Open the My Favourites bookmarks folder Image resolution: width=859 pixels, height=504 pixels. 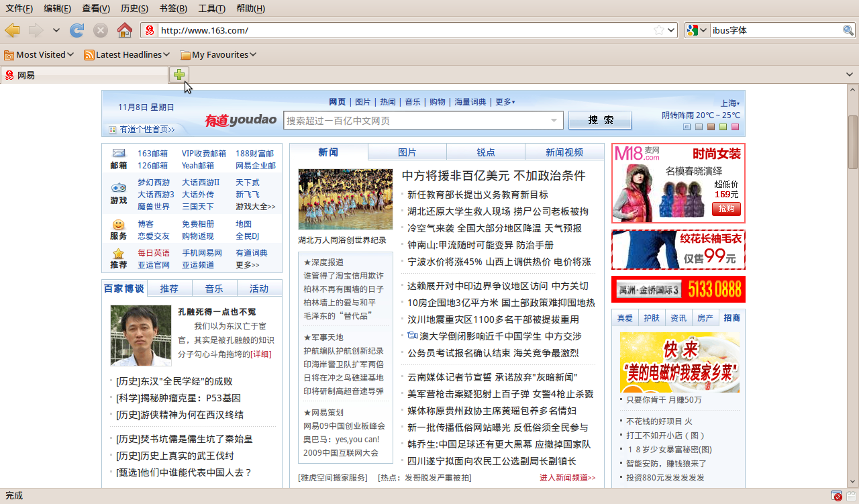pos(218,54)
